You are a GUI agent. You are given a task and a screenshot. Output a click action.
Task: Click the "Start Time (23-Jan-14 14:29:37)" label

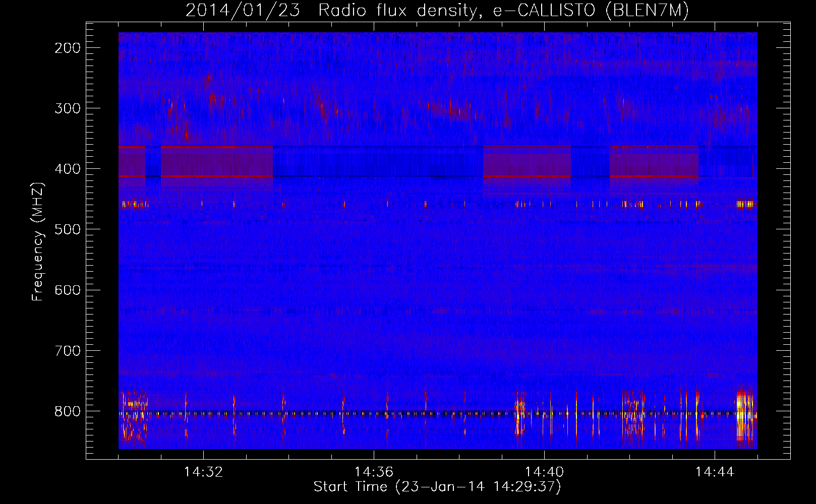tap(437, 487)
